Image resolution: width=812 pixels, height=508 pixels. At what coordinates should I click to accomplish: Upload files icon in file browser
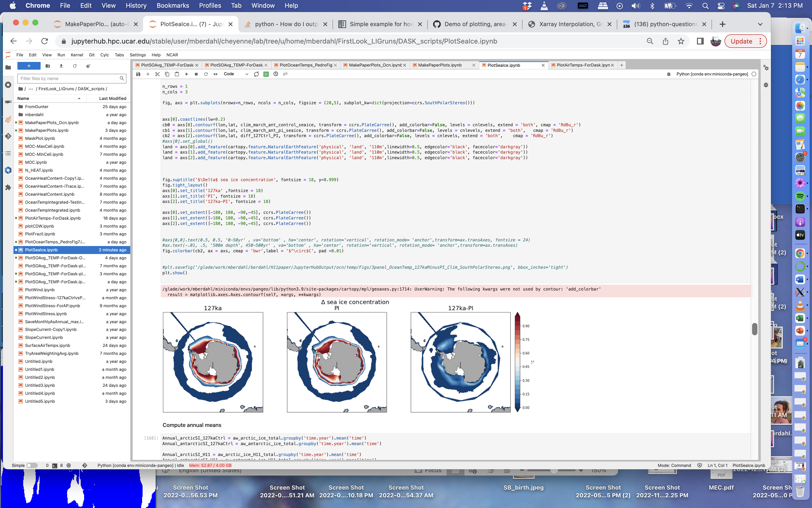tap(61, 66)
